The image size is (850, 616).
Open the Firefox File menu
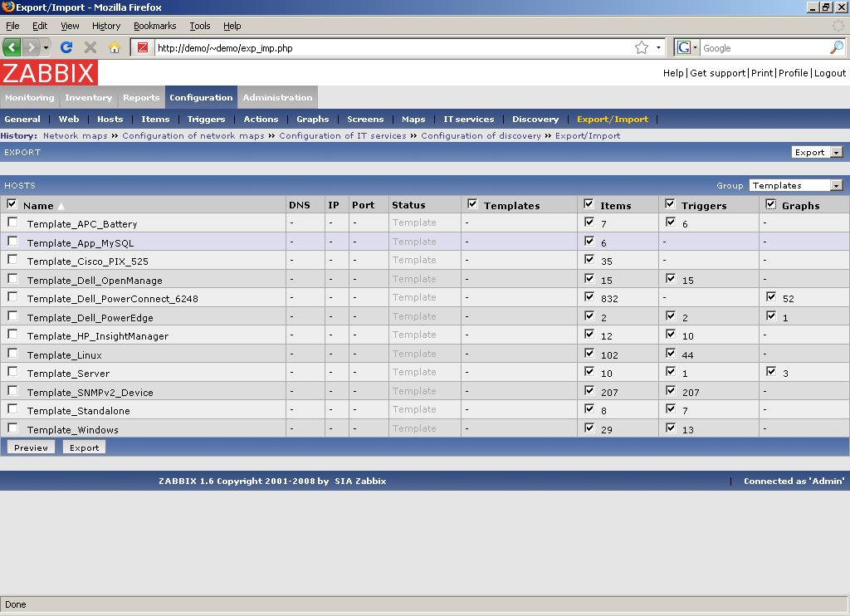[x=12, y=26]
